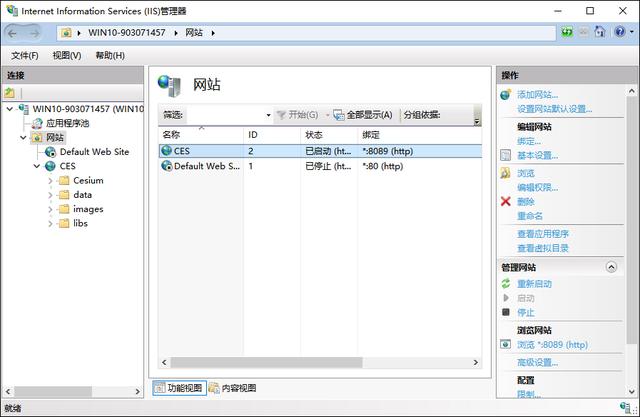Collapse the WIN10-903071457 server node
The height and width of the screenshot is (417, 640).
[x=10, y=109]
